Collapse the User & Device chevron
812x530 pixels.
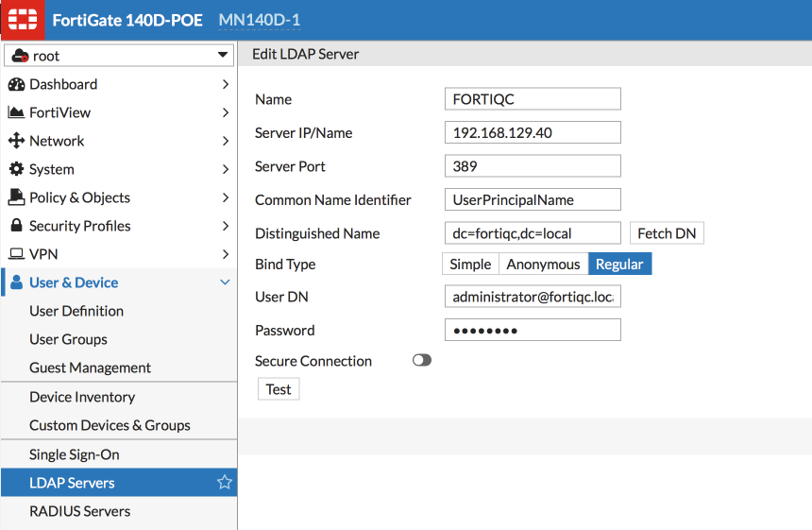[225, 282]
